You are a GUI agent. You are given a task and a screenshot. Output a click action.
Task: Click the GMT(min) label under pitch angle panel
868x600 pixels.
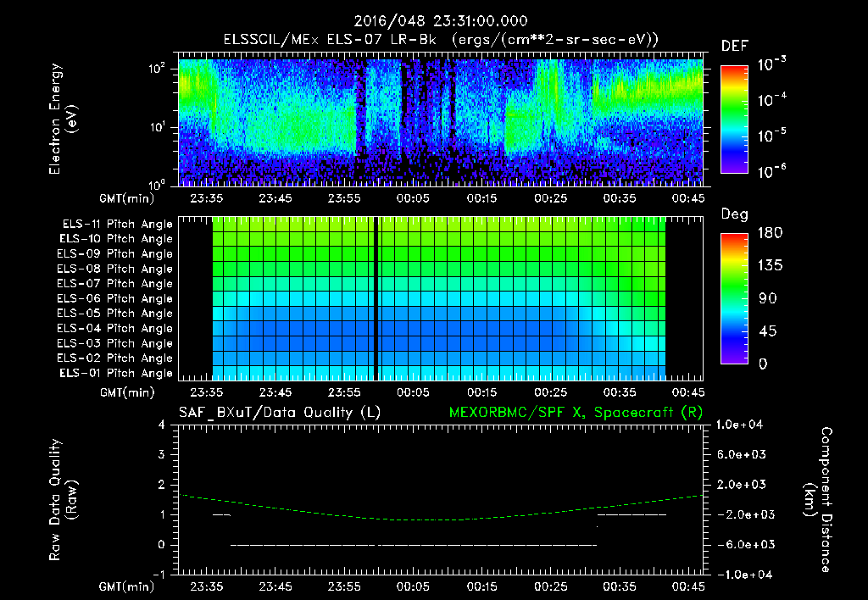[127, 393]
